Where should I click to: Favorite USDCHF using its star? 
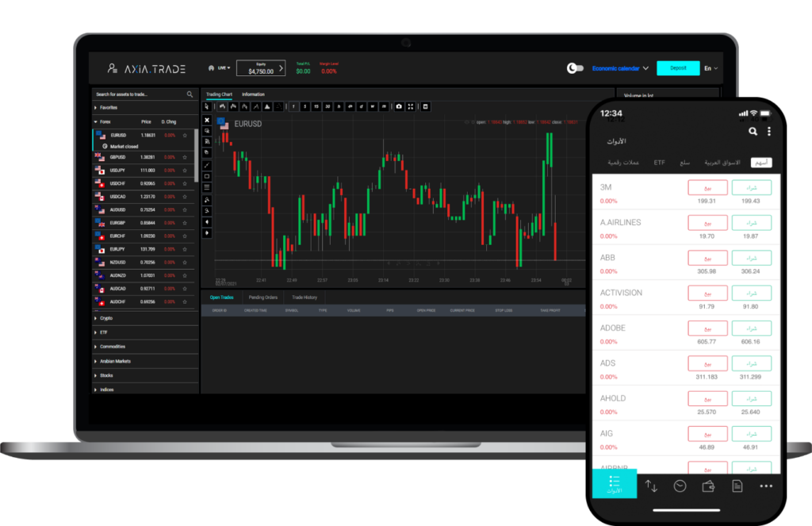(185, 183)
